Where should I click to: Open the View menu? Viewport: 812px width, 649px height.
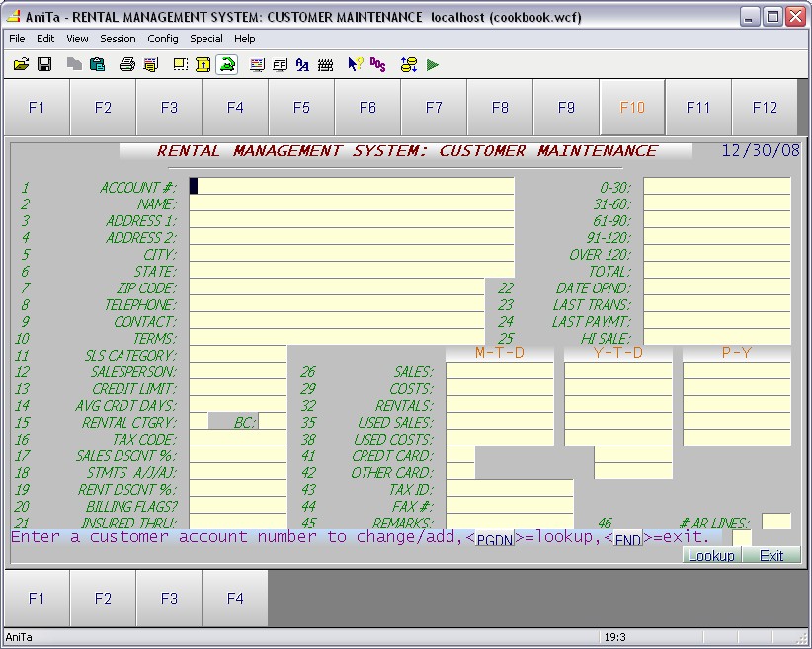[77, 39]
